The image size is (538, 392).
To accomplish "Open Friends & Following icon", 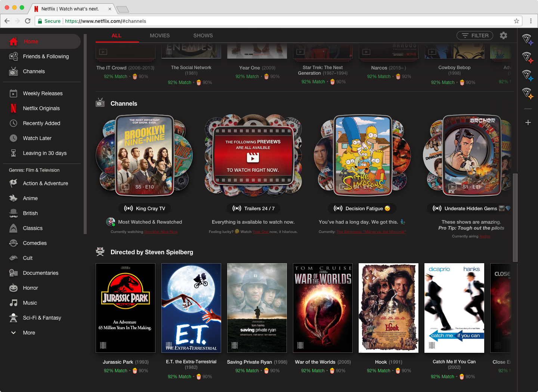I will pos(13,56).
